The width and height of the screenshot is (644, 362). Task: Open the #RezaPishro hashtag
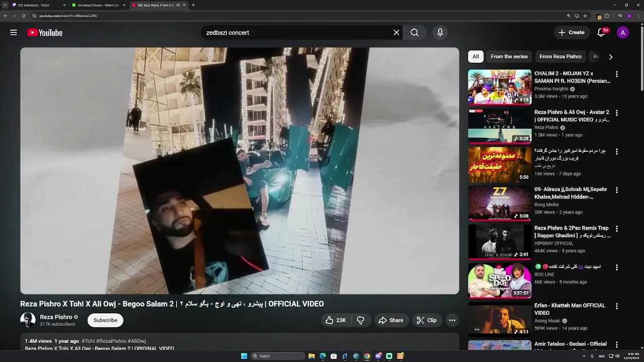[111, 341]
